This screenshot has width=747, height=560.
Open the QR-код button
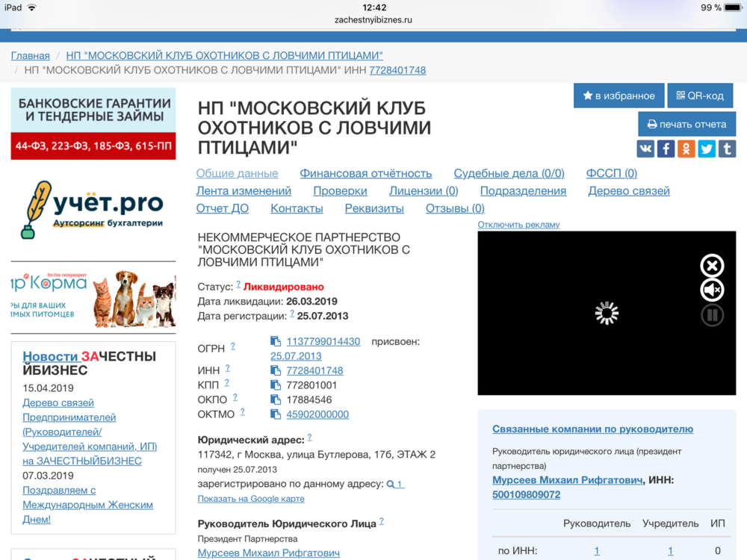coord(700,96)
